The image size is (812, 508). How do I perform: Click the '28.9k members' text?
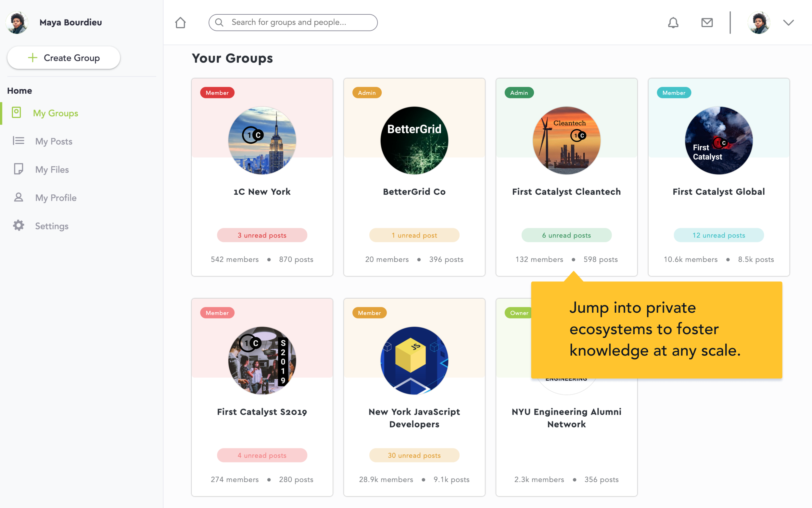386,479
